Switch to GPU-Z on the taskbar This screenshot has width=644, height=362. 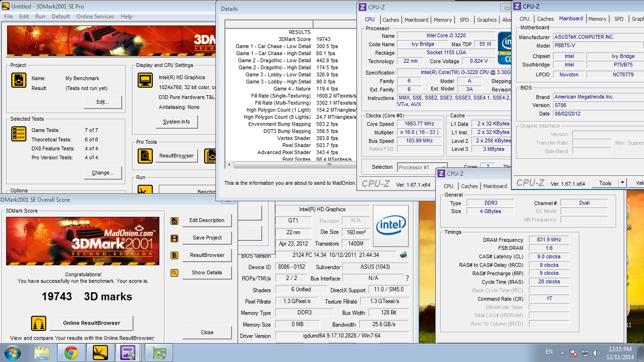tap(159, 353)
